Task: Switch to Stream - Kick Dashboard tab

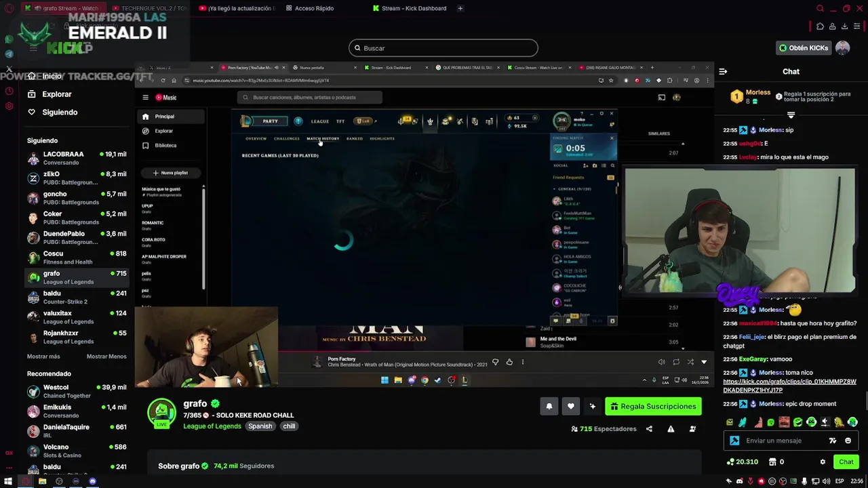Action: tap(410, 8)
